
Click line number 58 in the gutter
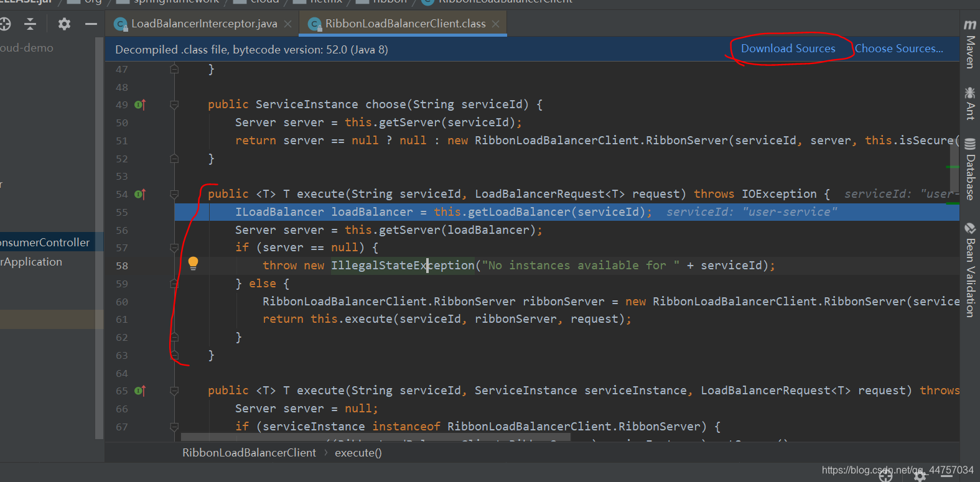click(122, 266)
